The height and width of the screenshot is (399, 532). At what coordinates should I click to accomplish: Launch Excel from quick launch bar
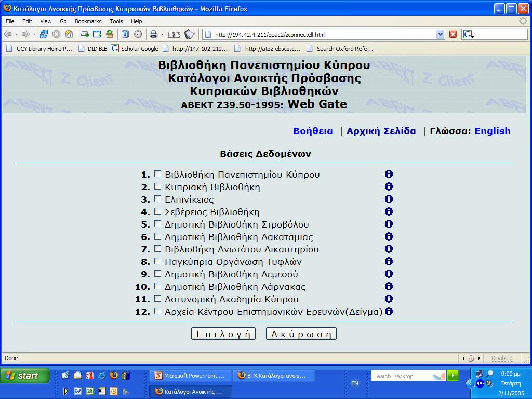tap(89, 391)
